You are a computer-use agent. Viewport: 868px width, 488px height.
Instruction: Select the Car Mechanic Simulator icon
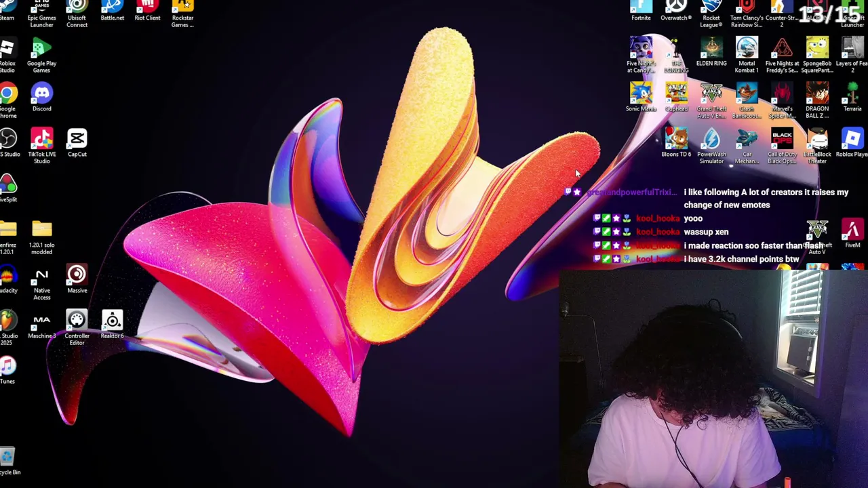pos(747,147)
